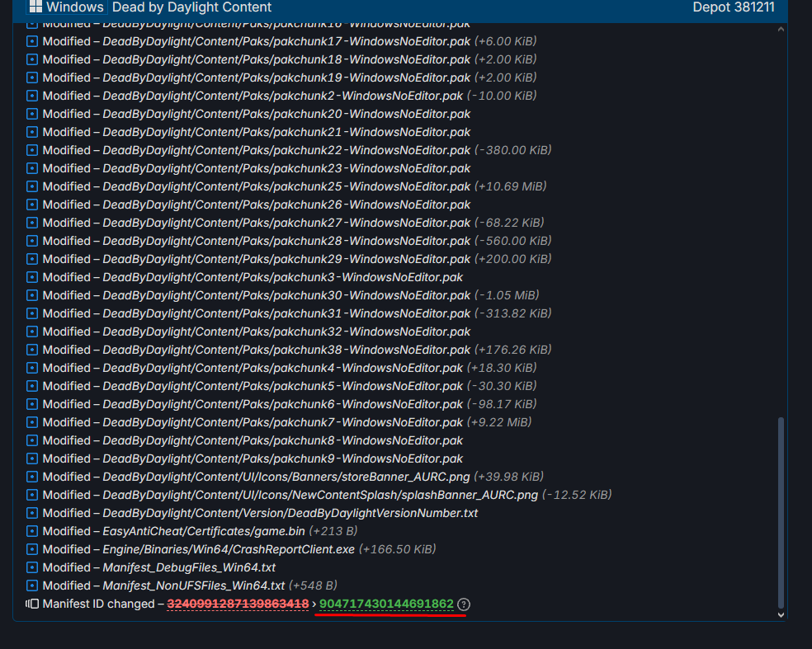Click the modified icon beside pakchunk19 entry
The width and height of the screenshot is (812, 649).
[x=32, y=78]
